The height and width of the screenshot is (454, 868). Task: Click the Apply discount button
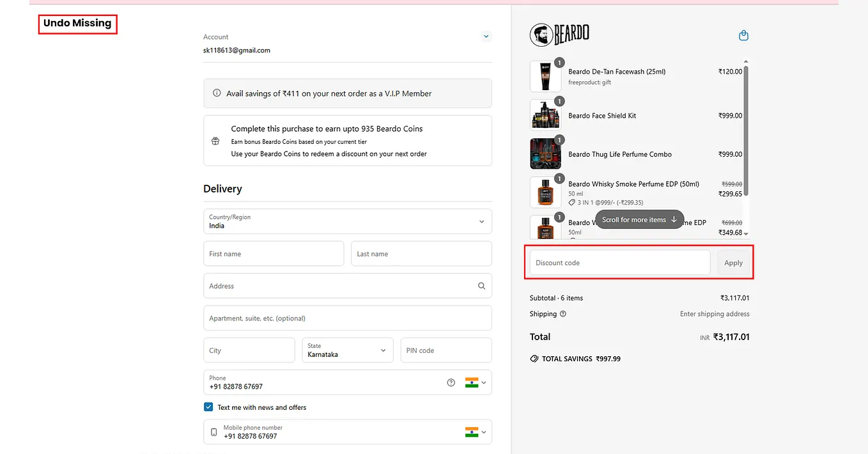pos(733,263)
